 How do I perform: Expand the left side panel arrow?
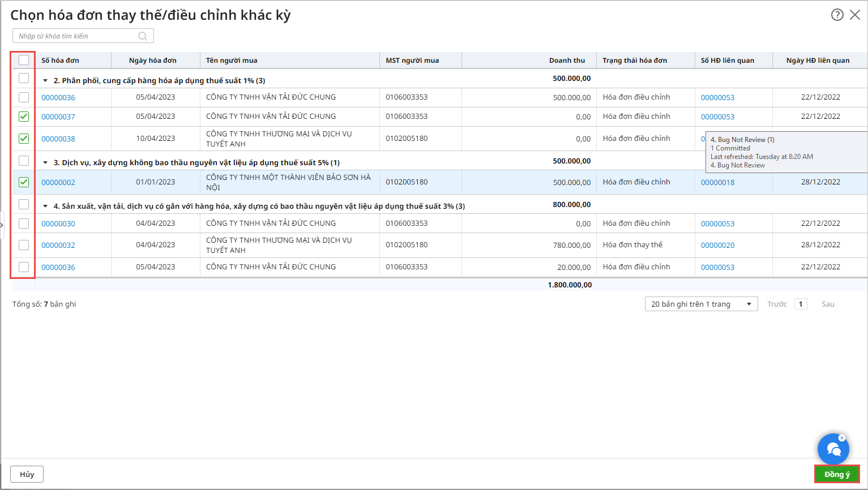tap(2, 225)
